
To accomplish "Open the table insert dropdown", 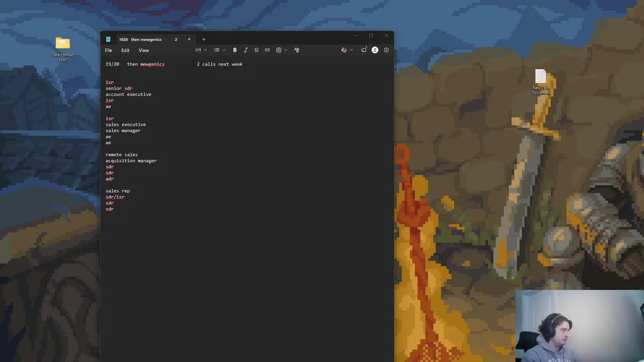I will pos(282,50).
